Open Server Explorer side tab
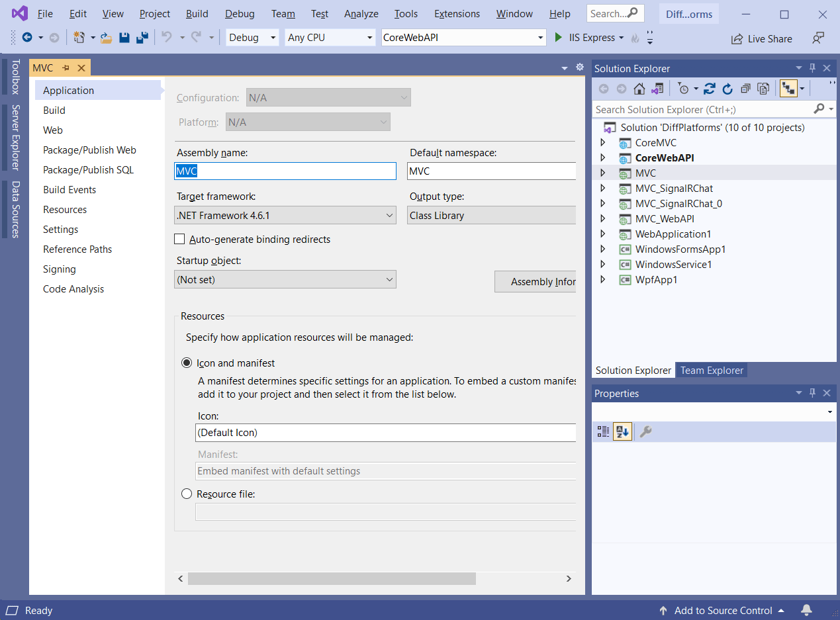Image resolution: width=840 pixels, height=620 pixels. point(15,138)
